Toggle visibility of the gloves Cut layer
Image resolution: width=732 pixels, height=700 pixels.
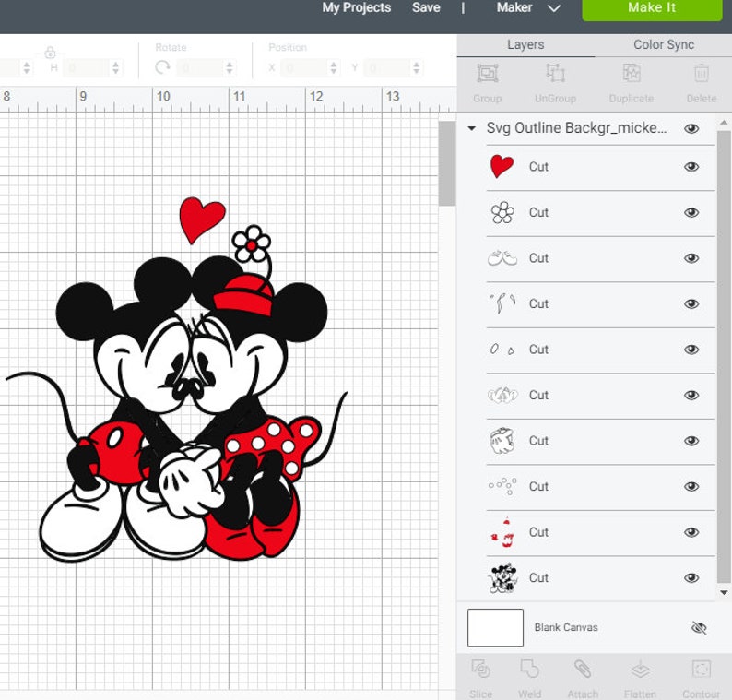point(691,440)
